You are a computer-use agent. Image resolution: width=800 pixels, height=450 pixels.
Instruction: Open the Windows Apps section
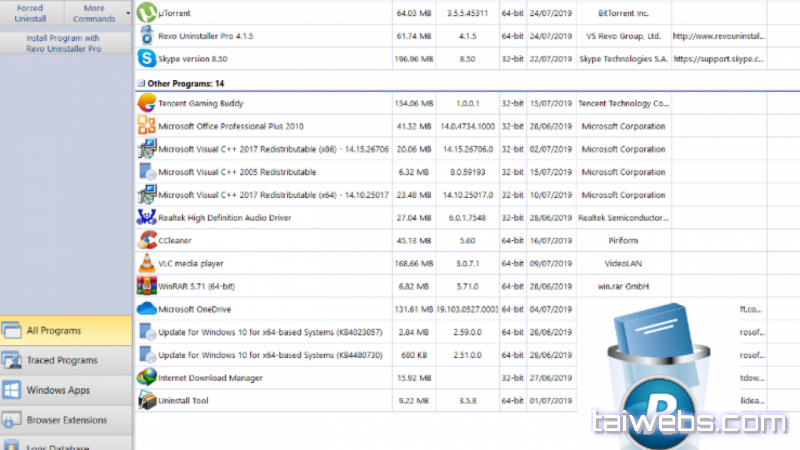[x=66, y=390]
